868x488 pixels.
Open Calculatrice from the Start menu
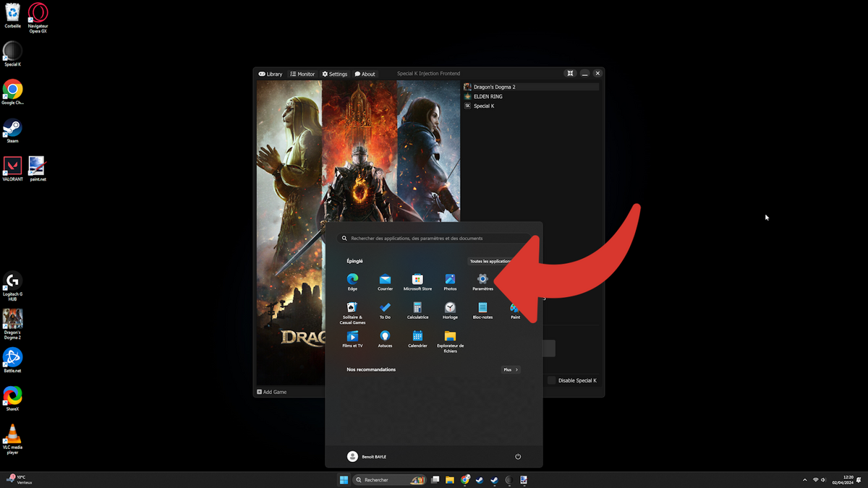(x=417, y=311)
